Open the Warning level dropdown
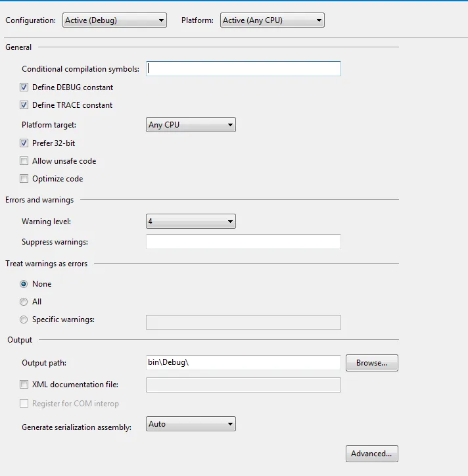This screenshot has height=476, width=468. 191,222
